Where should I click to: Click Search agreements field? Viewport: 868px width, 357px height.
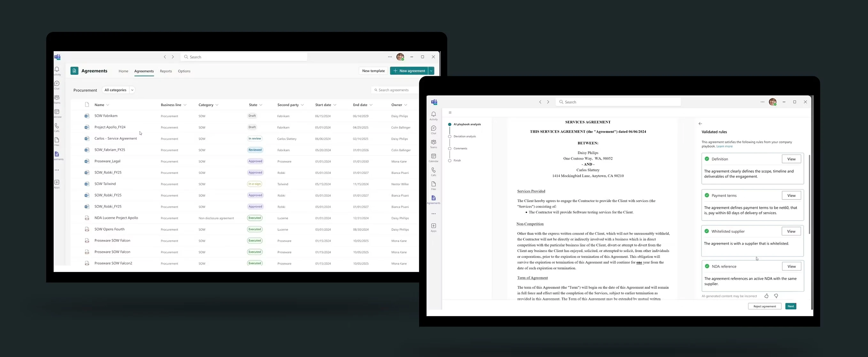pyautogui.click(x=394, y=90)
